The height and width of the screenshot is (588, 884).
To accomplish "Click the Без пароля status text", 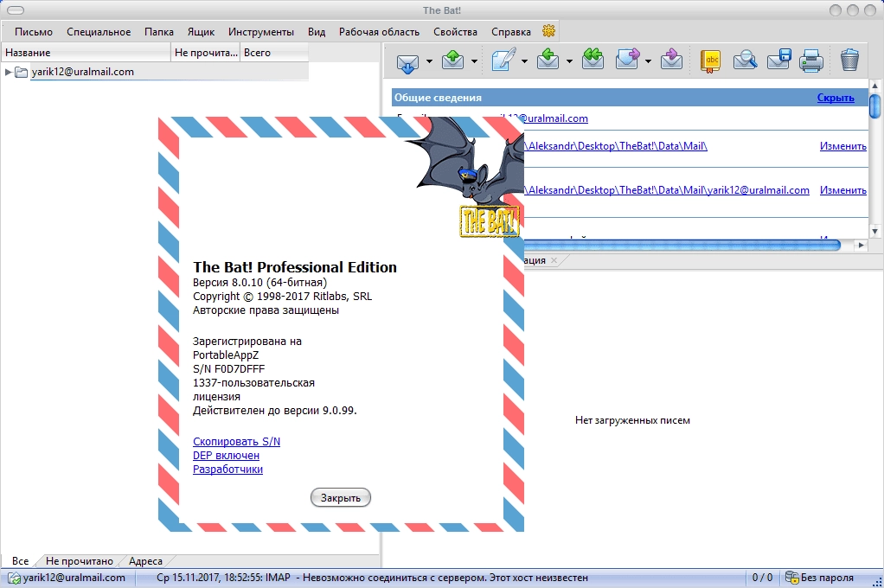I will [x=827, y=578].
